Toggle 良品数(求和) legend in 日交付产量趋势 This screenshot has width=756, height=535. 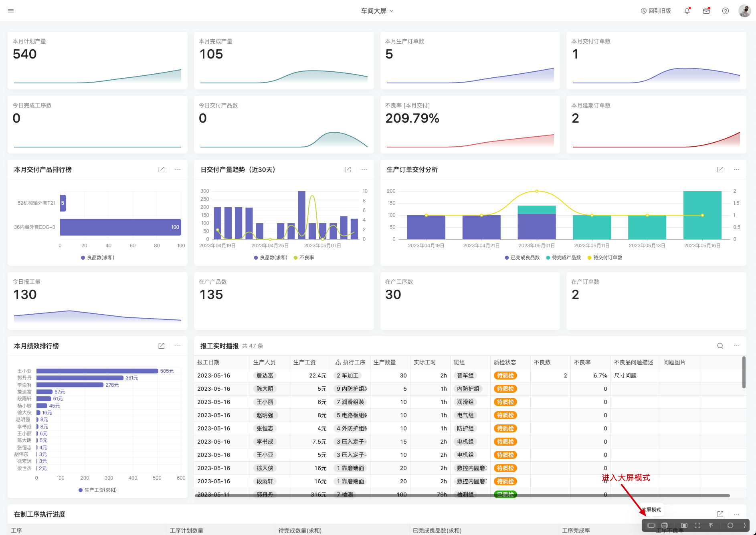click(x=271, y=258)
